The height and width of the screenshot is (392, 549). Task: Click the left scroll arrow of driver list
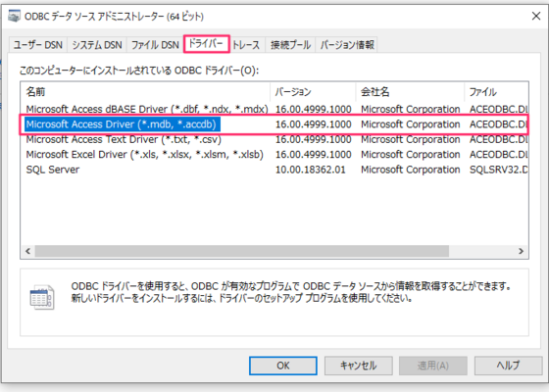click(x=28, y=251)
